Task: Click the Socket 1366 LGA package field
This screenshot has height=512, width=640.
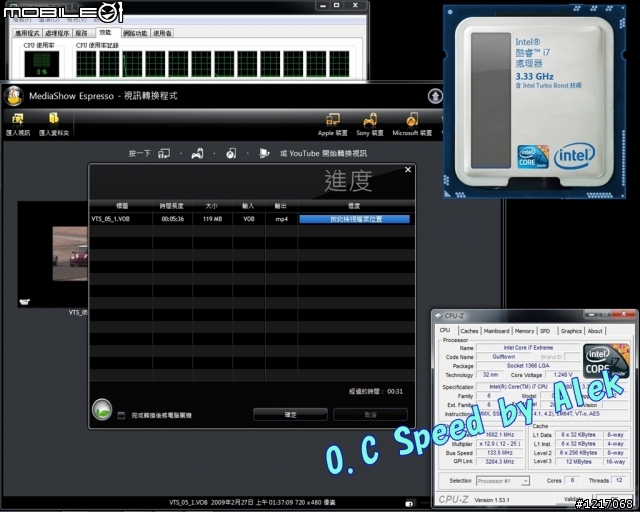Action: (x=528, y=366)
